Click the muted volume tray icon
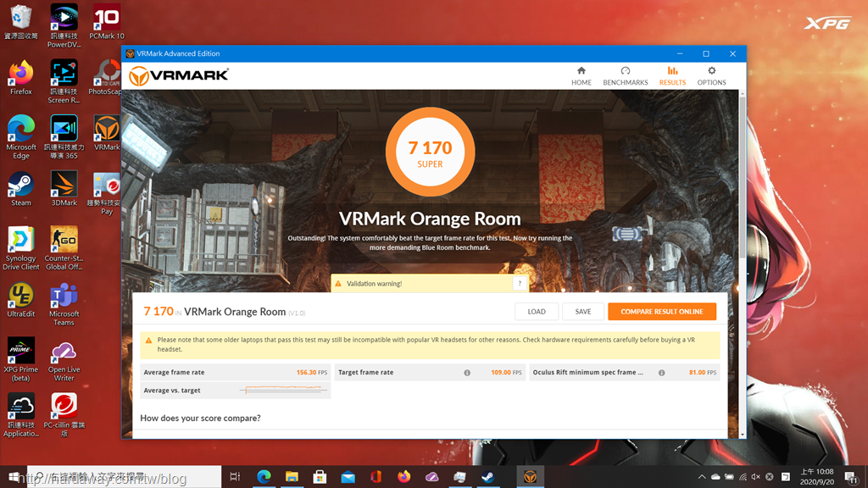868x488 pixels. (755, 476)
